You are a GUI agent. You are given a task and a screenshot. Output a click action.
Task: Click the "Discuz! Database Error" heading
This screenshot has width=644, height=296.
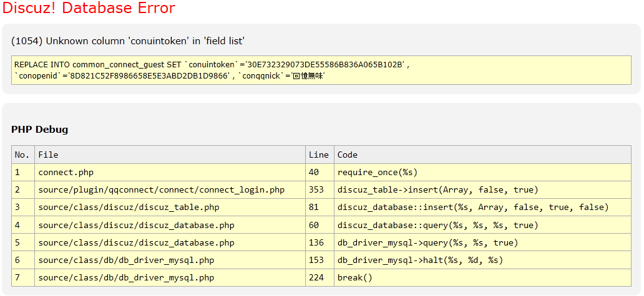point(89,9)
